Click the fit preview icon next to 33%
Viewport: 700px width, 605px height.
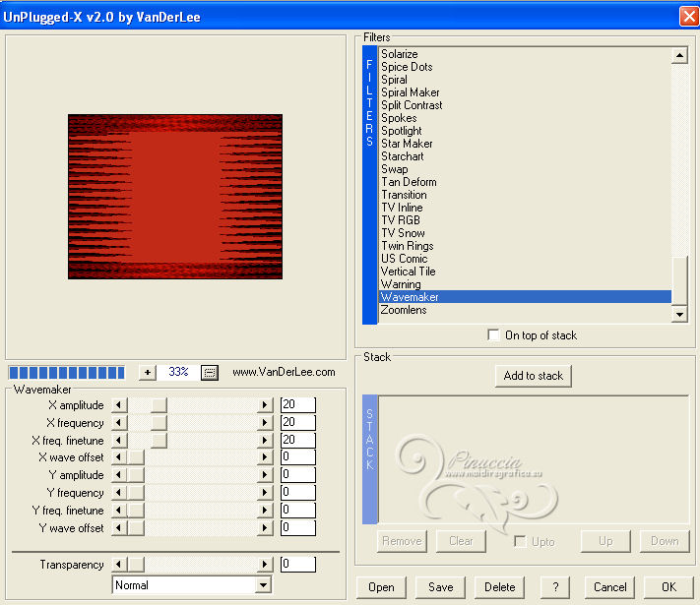[x=210, y=372]
